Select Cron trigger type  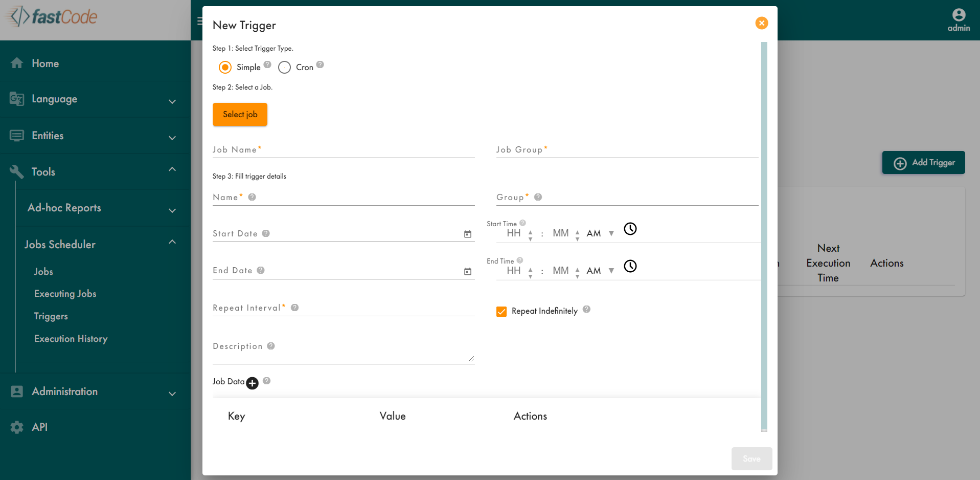click(x=284, y=67)
